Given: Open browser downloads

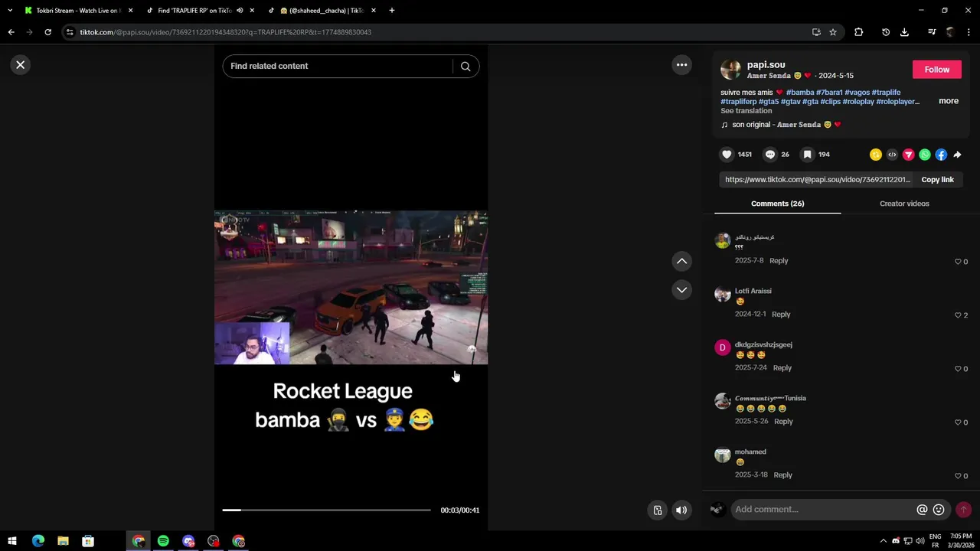Looking at the screenshot, I should [x=904, y=32].
